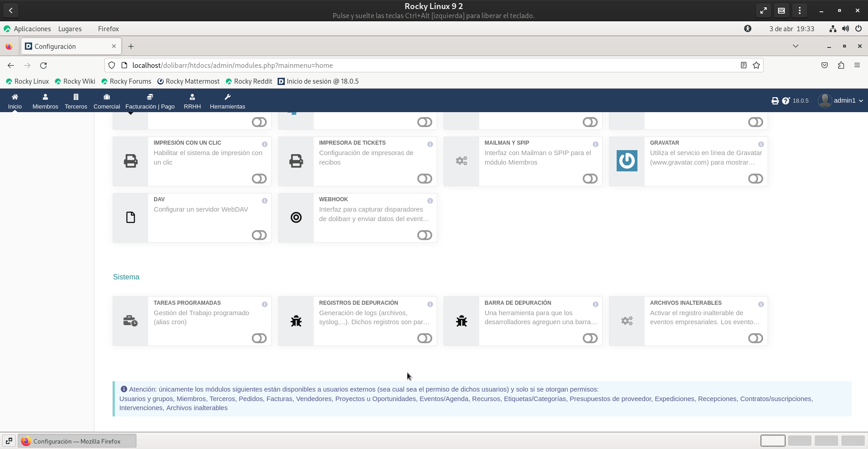The image size is (868, 449).
Task: Click the Gravatar module logo icon
Action: (x=627, y=161)
